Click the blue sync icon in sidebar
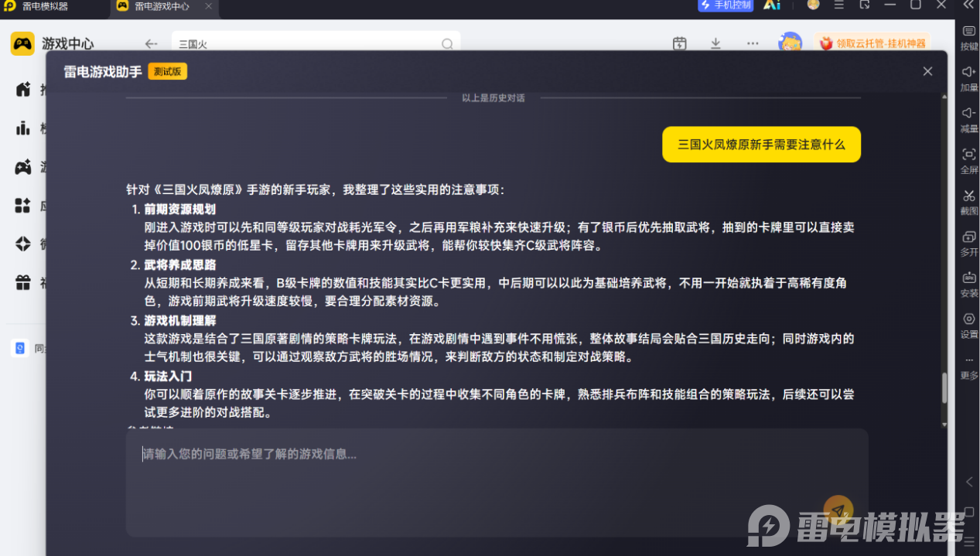980x556 pixels. pyautogui.click(x=20, y=348)
